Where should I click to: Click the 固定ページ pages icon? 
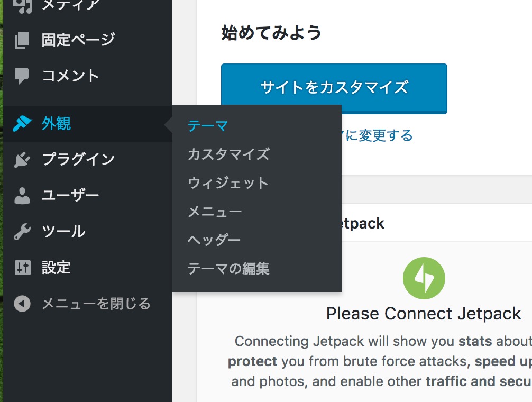tap(22, 40)
